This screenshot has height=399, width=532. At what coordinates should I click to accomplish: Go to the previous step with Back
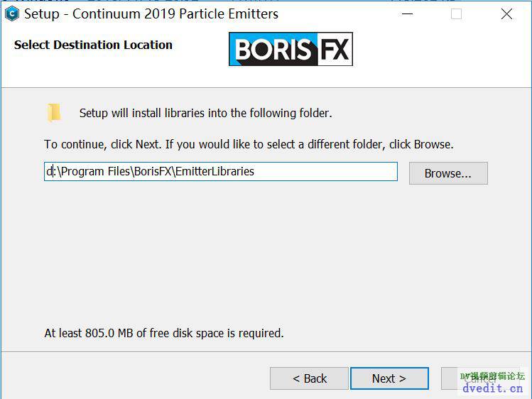[x=309, y=378]
